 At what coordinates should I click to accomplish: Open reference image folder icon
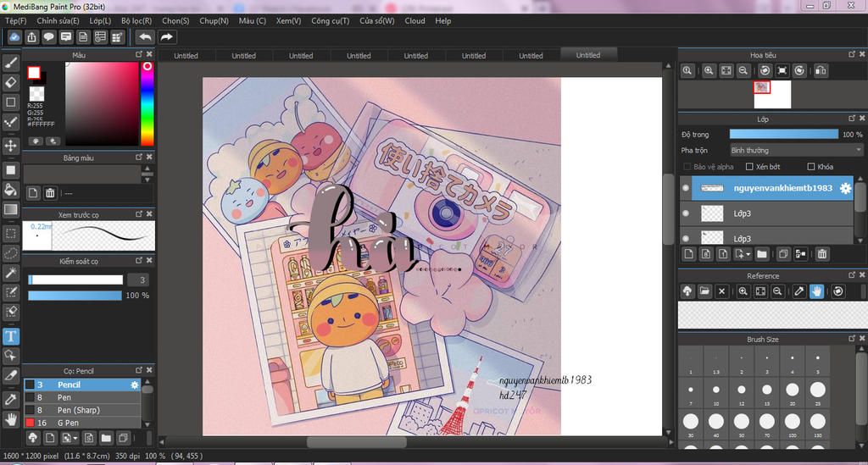pyautogui.click(x=704, y=291)
